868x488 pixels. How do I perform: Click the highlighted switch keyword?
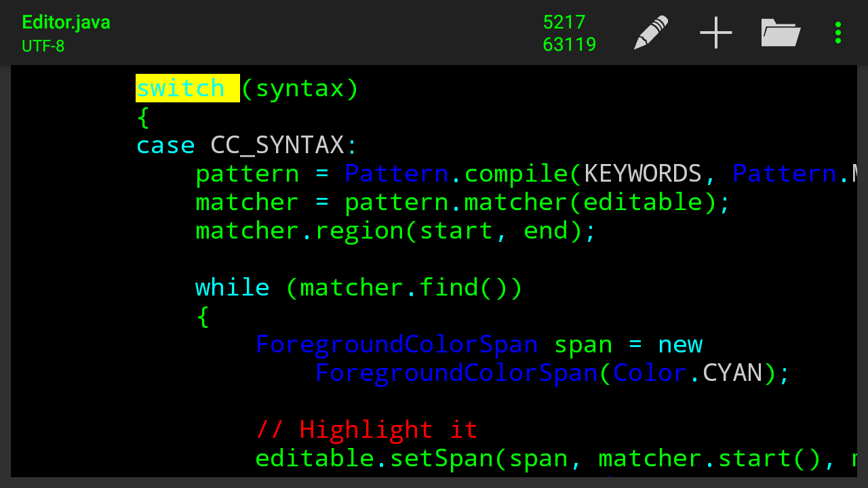tap(180, 88)
